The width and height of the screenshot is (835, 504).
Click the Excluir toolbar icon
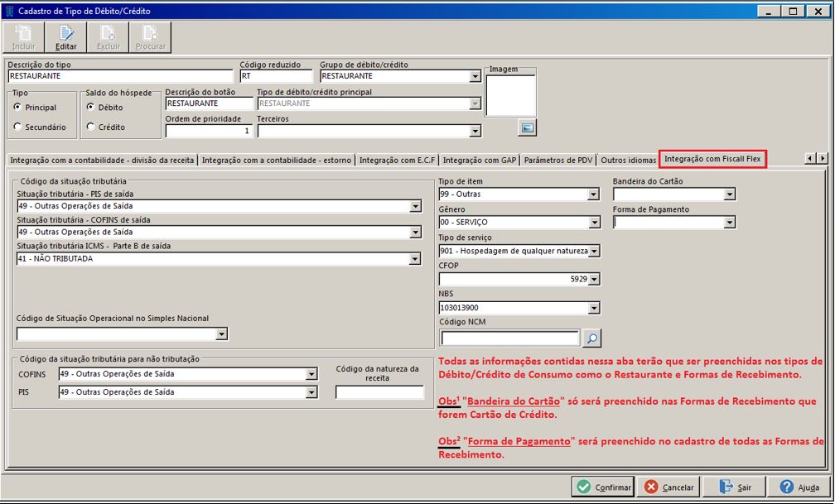pyautogui.click(x=108, y=37)
